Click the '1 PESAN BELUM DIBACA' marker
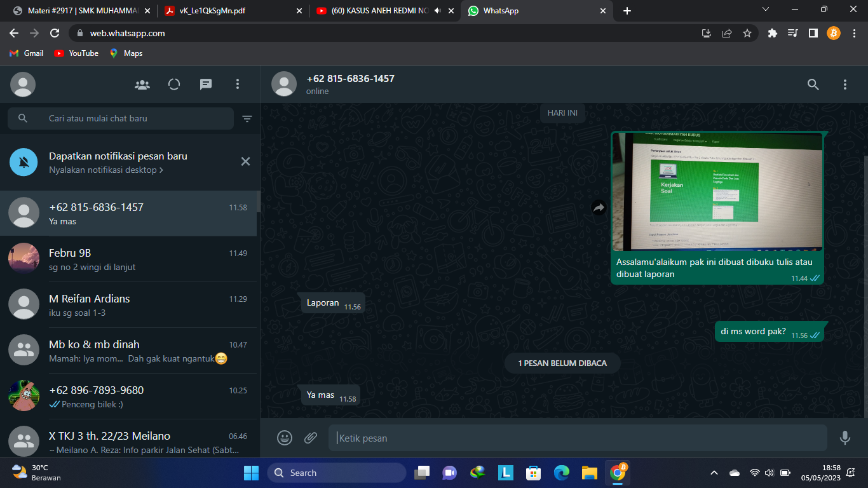 tap(562, 363)
